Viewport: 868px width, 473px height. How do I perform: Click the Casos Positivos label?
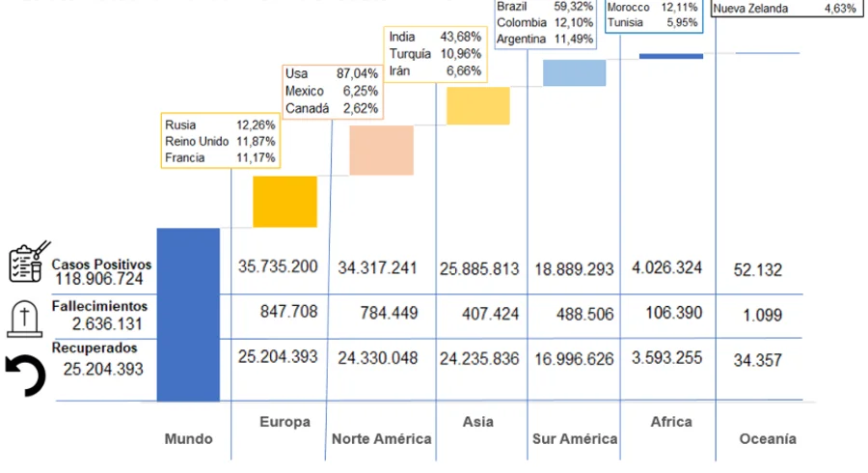[101, 264]
